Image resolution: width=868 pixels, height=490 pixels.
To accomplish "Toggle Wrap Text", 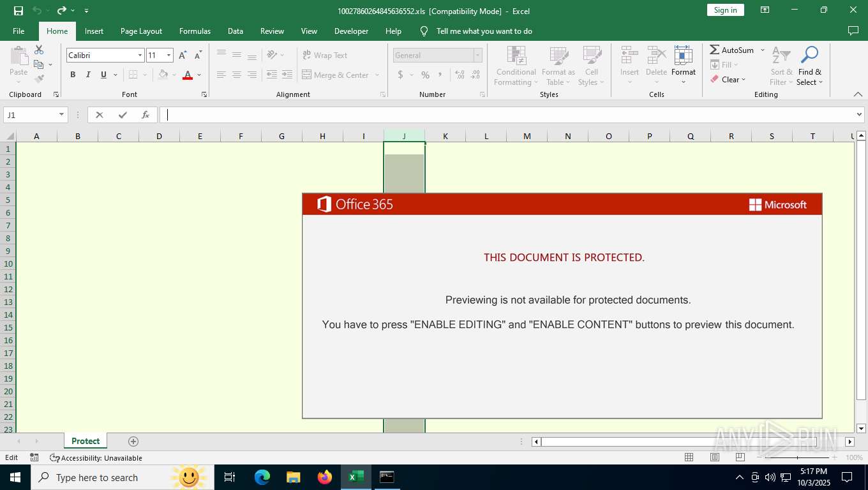I will (325, 56).
